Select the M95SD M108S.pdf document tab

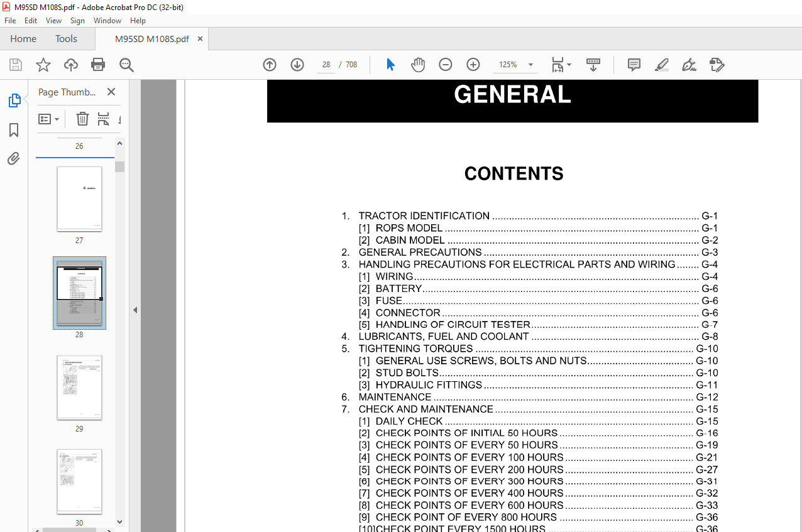(151, 39)
